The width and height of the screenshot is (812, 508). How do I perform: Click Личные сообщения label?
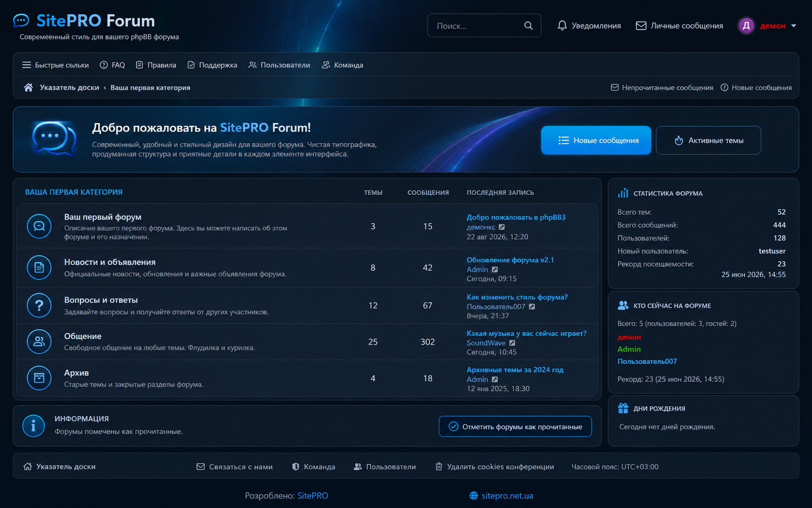(x=687, y=26)
